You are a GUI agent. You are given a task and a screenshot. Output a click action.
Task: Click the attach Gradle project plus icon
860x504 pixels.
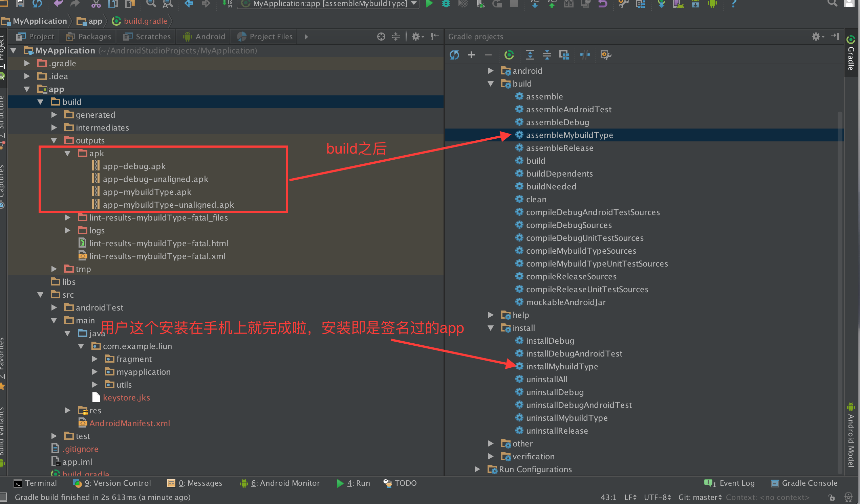coord(471,54)
